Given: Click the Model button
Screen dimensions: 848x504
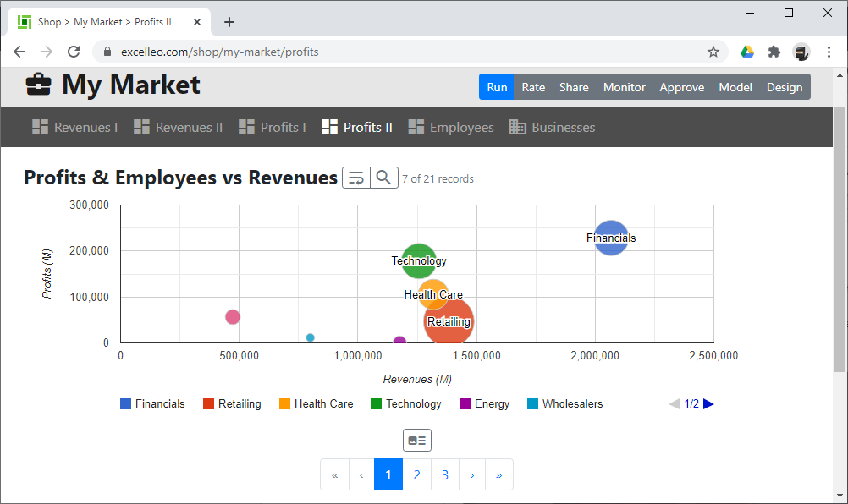Looking at the screenshot, I should point(735,87).
